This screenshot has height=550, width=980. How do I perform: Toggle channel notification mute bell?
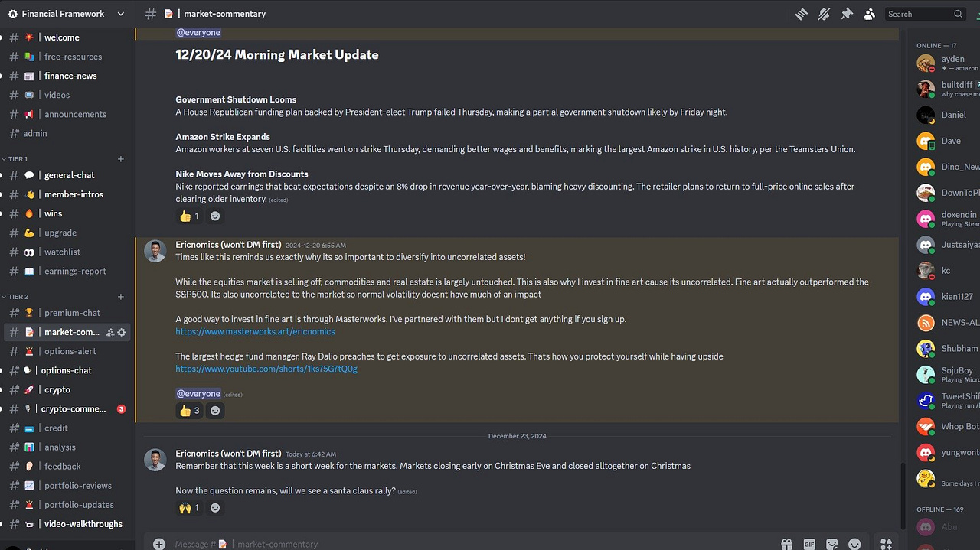824,14
